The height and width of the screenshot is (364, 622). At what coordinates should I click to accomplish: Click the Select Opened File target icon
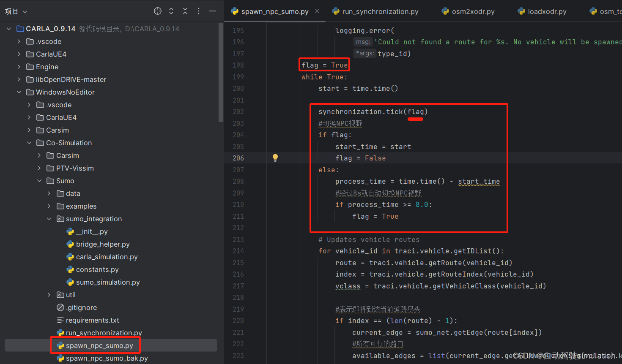tap(158, 11)
